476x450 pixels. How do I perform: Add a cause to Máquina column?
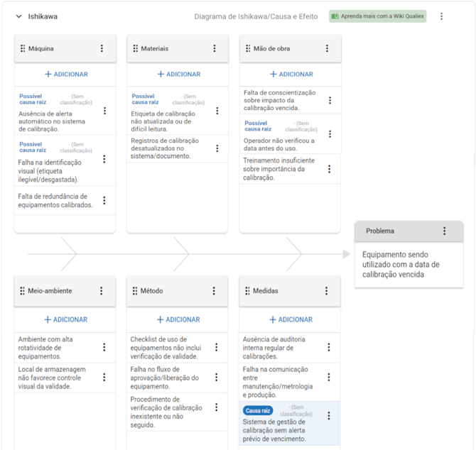click(66, 74)
